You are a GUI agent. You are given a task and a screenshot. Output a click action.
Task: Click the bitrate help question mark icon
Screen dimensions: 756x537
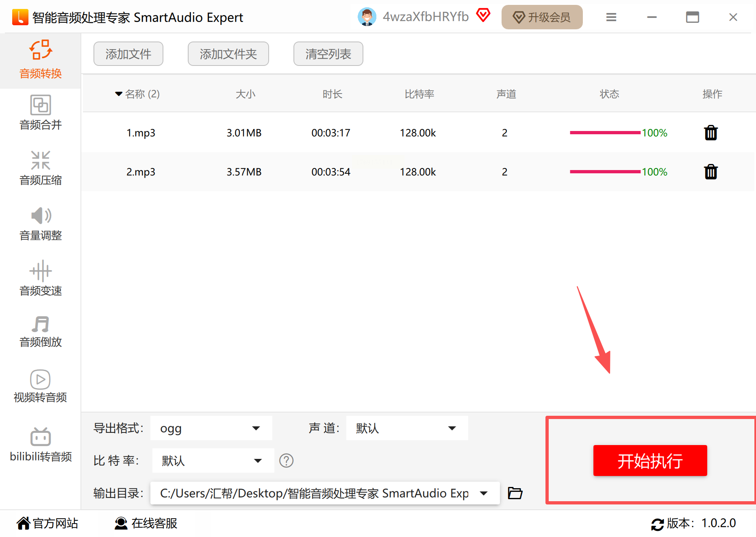287,461
